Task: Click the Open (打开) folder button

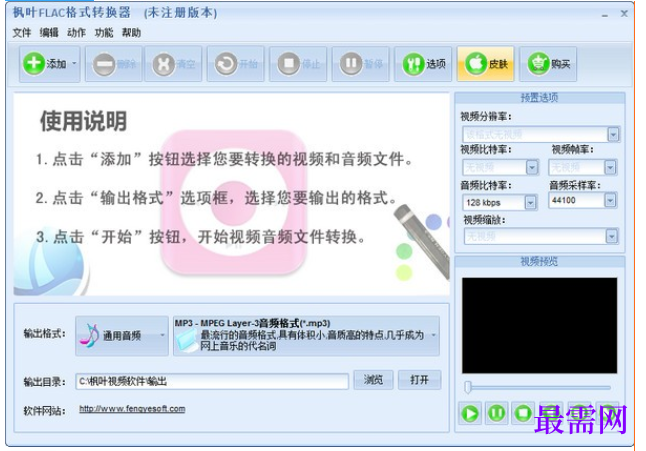Action: 419,380
